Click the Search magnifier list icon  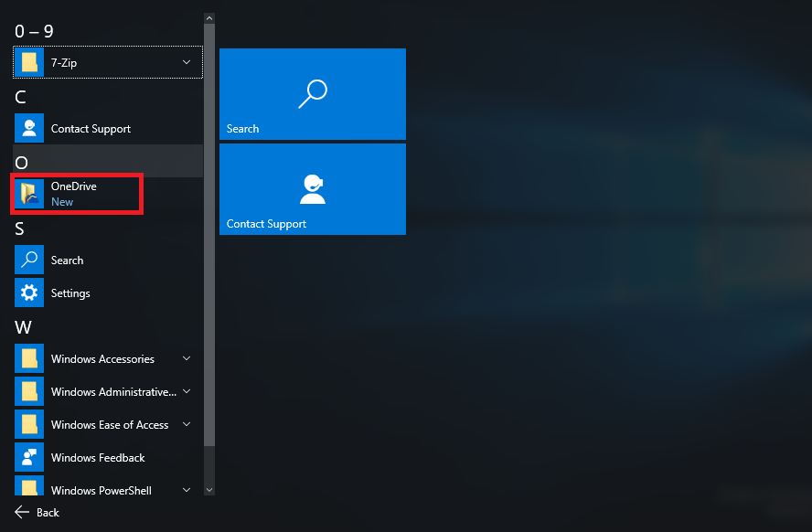click(29, 260)
